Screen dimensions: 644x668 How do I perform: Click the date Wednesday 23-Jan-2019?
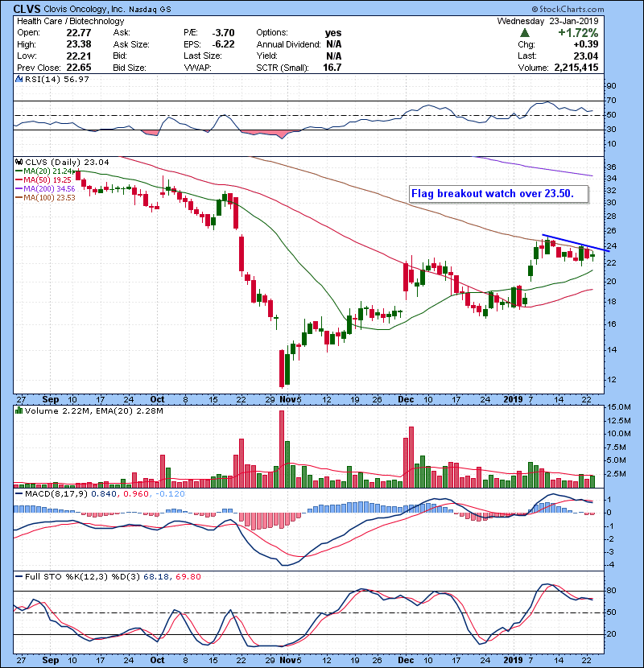547,21
